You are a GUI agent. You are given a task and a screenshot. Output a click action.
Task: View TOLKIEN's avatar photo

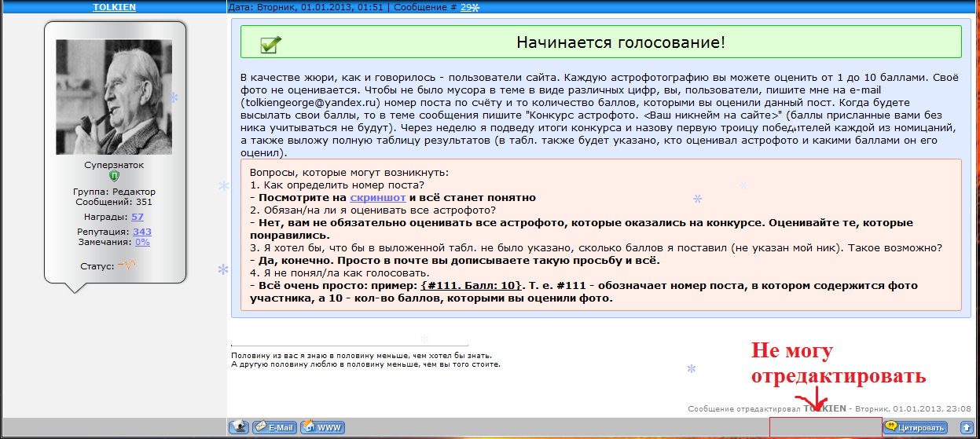click(114, 97)
